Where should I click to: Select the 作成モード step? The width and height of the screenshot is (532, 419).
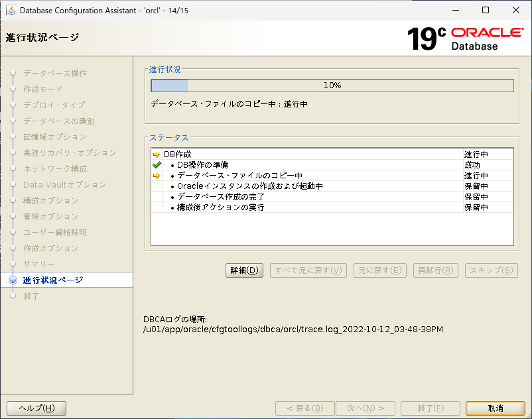42,89
